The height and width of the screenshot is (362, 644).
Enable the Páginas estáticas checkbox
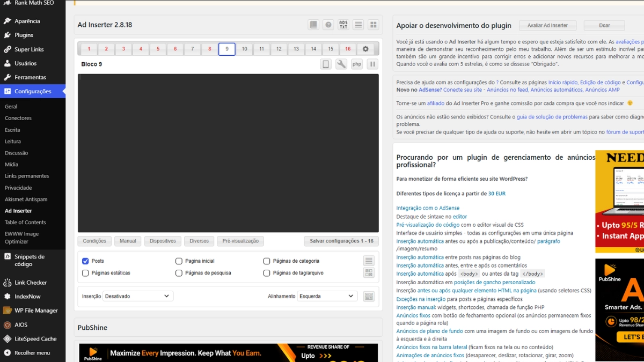point(85,273)
